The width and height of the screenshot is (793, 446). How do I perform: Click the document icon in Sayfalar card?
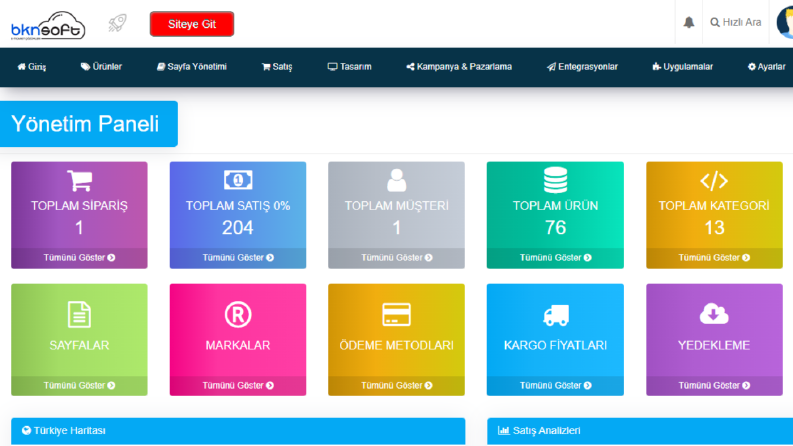(x=79, y=315)
